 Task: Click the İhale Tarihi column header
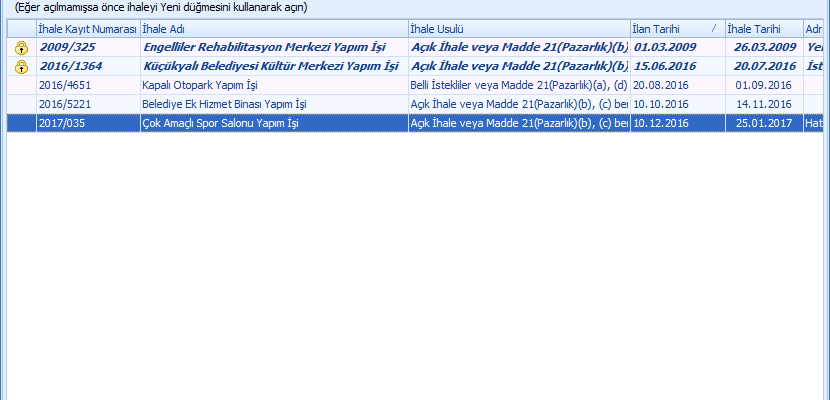click(762, 28)
